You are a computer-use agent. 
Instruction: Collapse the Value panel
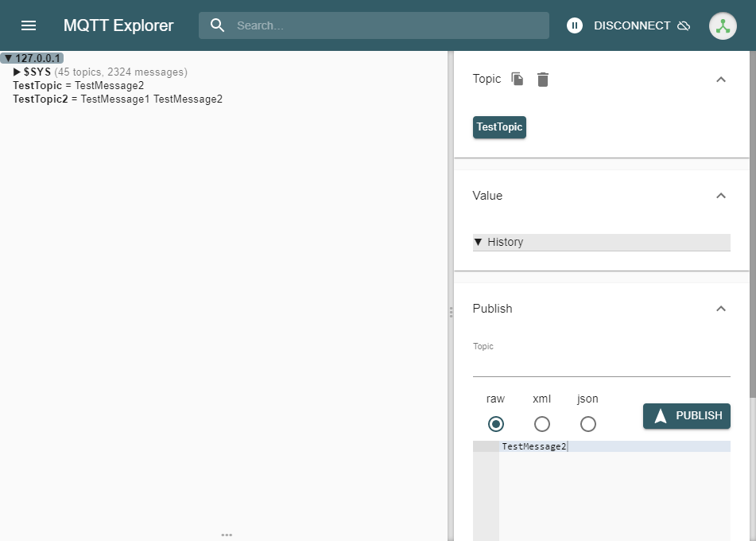[x=721, y=195]
